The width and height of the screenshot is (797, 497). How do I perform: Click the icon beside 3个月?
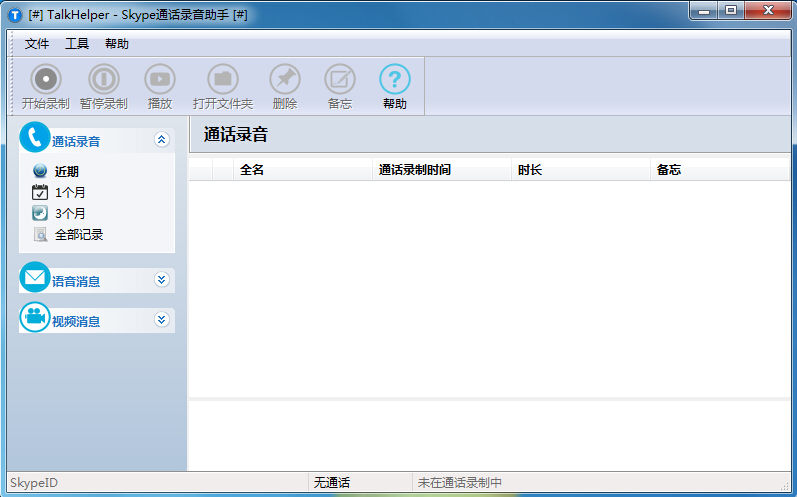(x=40, y=213)
